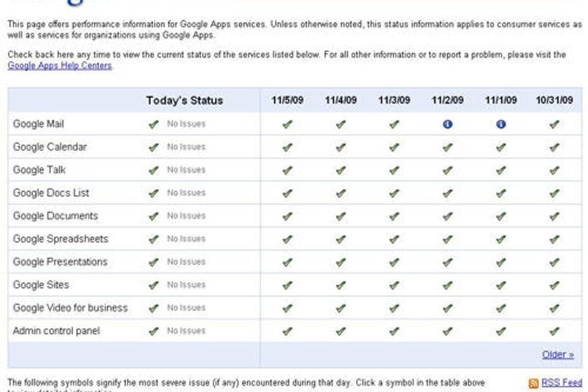Click Admin control panel checkmark for 11/1/09

point(501,331)
